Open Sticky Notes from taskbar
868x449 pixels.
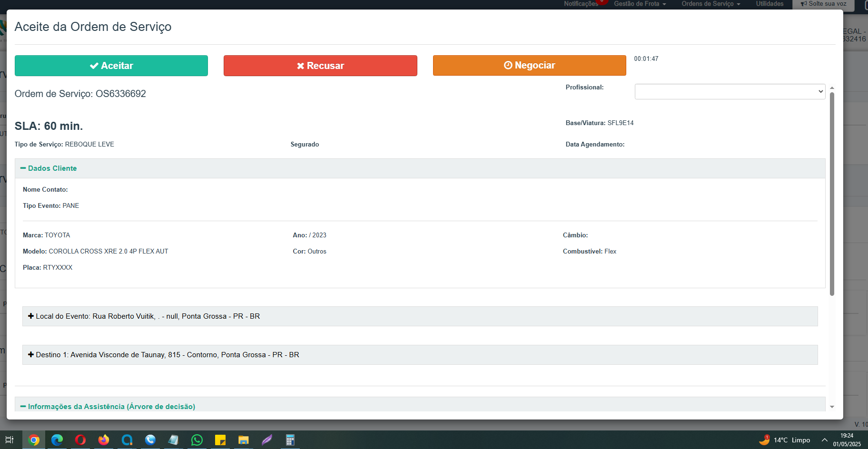pyautogui.click(x=220, y=440)
